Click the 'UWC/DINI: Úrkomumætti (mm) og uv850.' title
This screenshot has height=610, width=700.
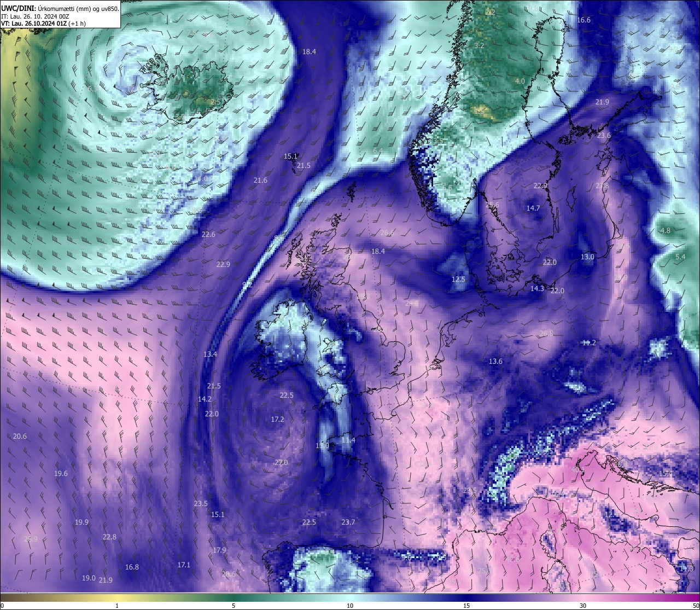click(60, 9)
